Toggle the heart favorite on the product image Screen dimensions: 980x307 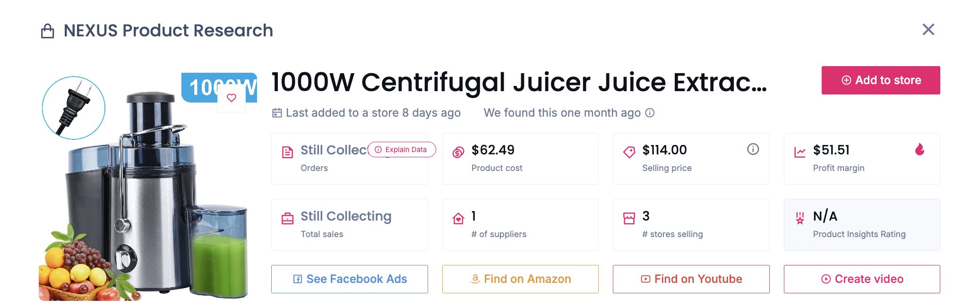pos(231,98)
